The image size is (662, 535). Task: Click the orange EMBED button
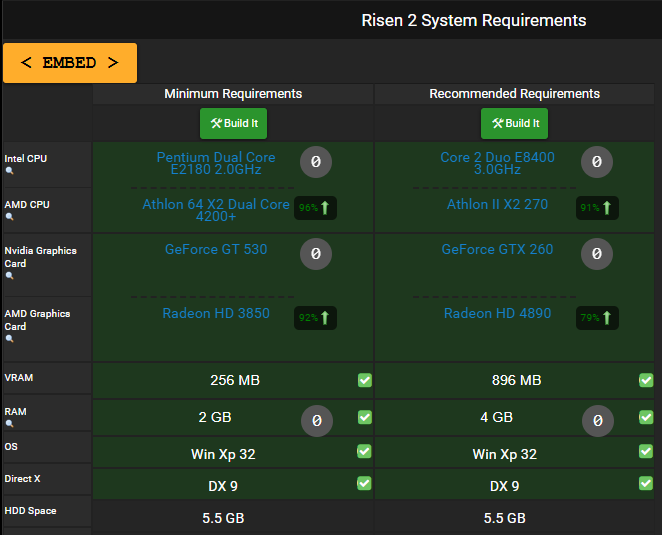click(x=70, y=63)
